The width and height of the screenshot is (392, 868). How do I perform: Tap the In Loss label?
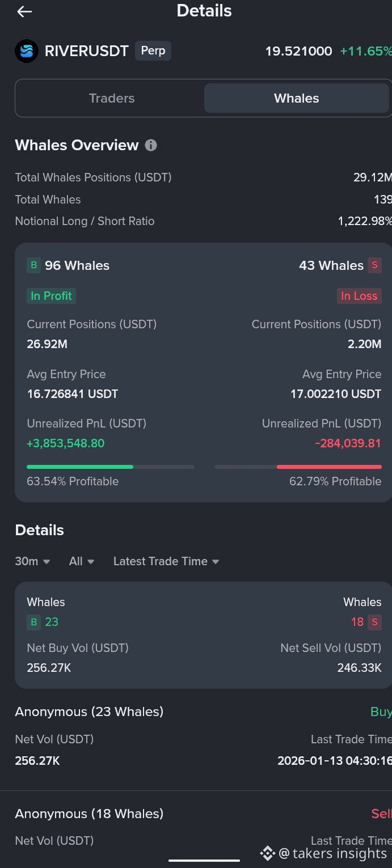click(359, 296)
